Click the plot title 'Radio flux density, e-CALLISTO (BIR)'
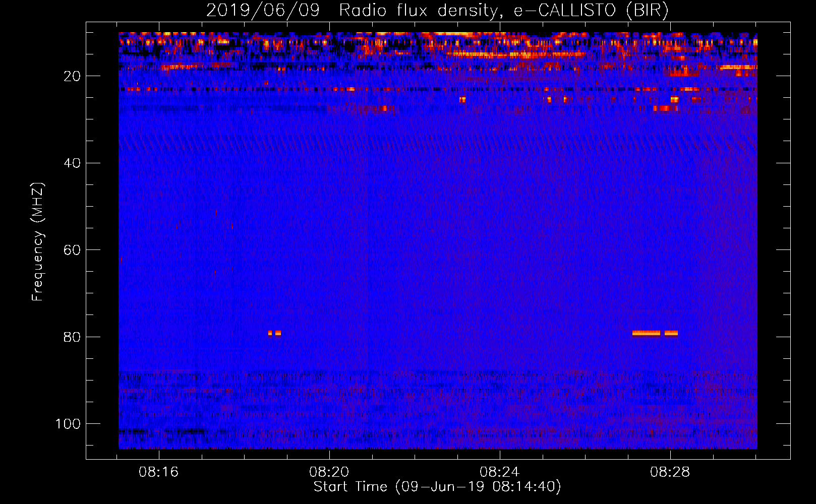Viewport: 816px width, 504px height. pos(503,11)
